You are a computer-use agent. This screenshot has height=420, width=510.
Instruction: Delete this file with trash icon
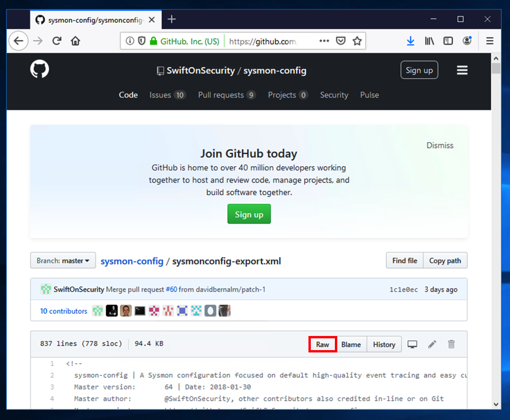point(451,344)
